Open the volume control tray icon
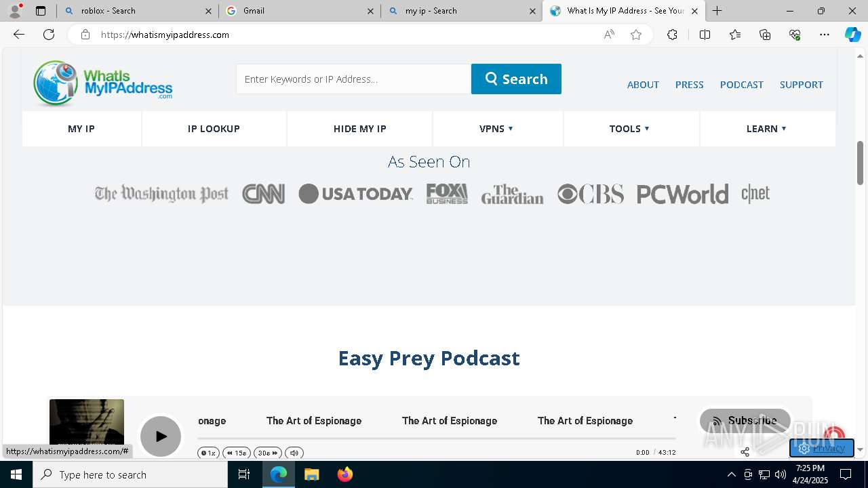Screen dimensions: 868x488 pyautogui.click(x=781, y=474)
